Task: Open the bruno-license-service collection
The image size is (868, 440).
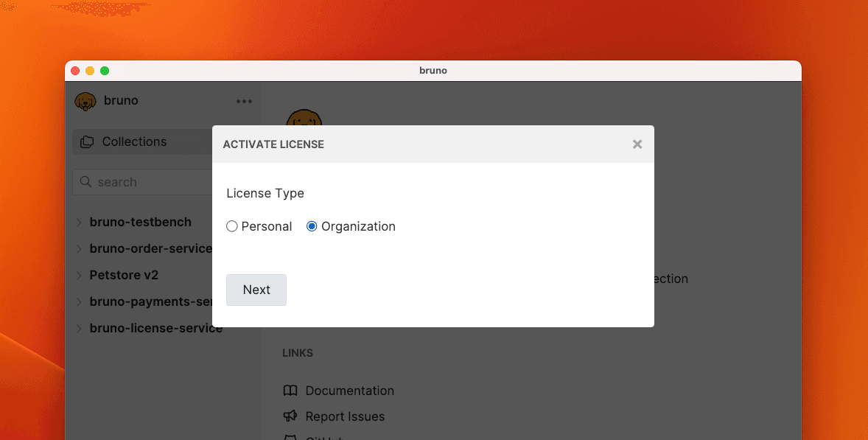Action: pos(156,328)
